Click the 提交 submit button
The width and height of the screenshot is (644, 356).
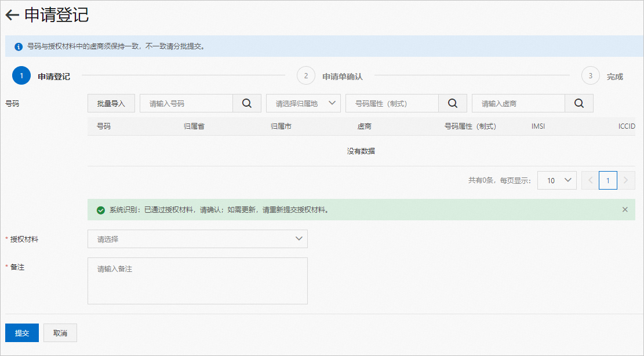pos(21,332)
